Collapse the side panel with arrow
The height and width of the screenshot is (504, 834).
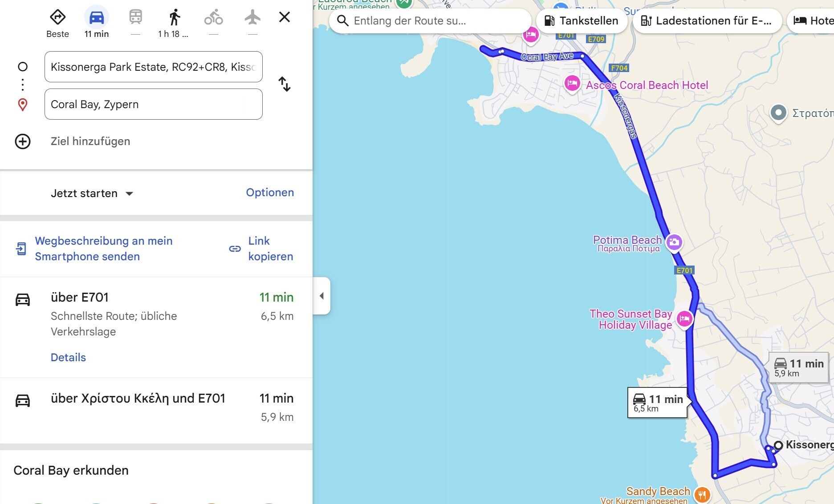pos(321,296)
